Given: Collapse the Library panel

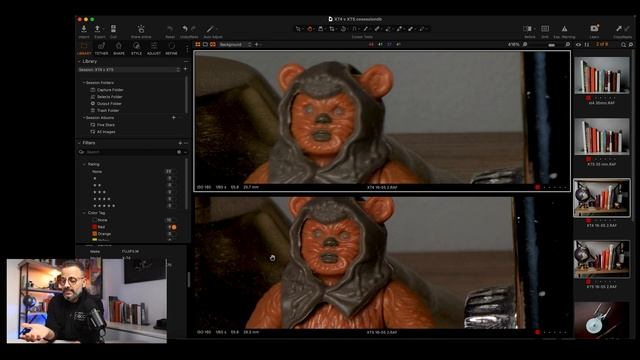Looking at the screenshot, I should [x=80, y=61].
